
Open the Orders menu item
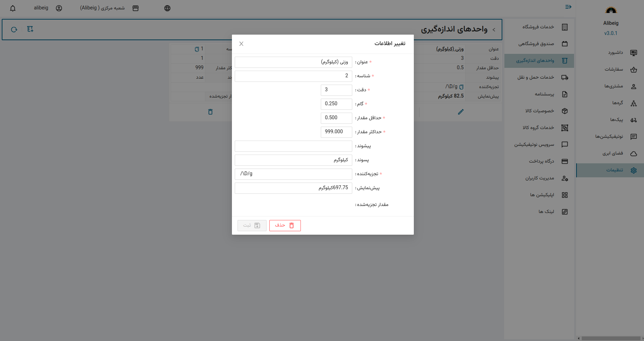[614, 69]
